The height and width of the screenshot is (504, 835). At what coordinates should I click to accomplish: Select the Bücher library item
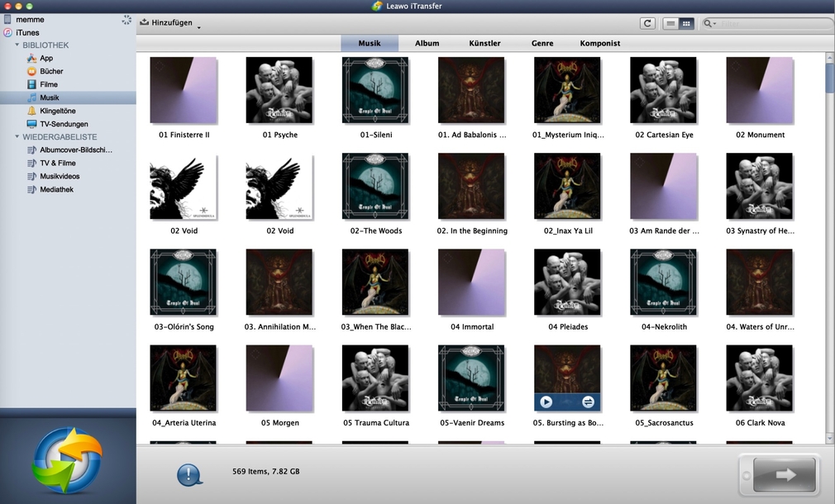pyautogui.click(x=51, y=72)
